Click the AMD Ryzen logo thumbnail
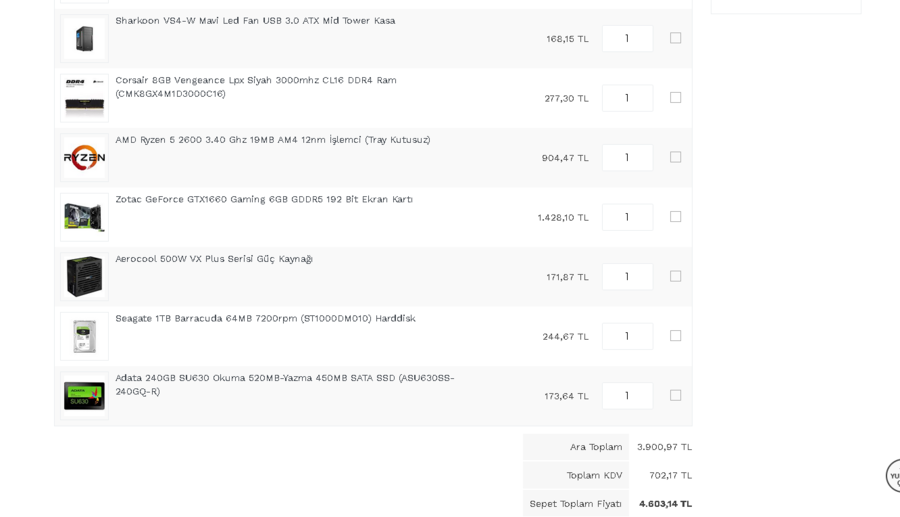Viewport: 900px width, 517px height. [x=84, y=158]
